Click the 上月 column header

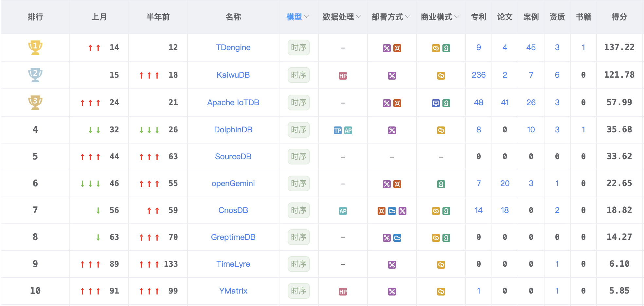[99, 17]
